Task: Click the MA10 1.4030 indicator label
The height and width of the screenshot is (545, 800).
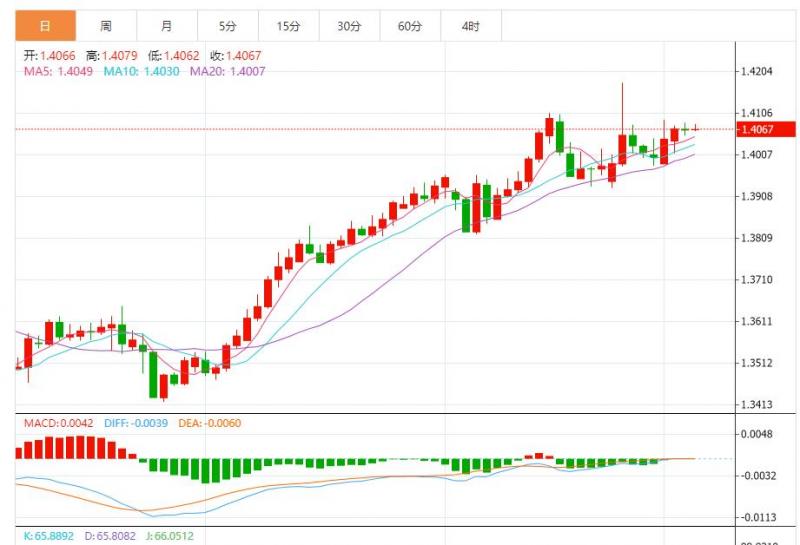Action: [141, 71]
